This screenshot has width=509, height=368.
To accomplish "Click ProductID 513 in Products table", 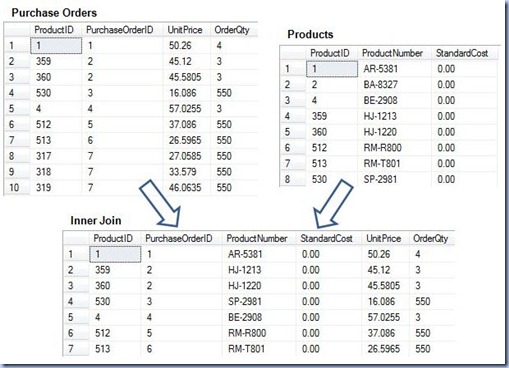I will tap(319, 164).
